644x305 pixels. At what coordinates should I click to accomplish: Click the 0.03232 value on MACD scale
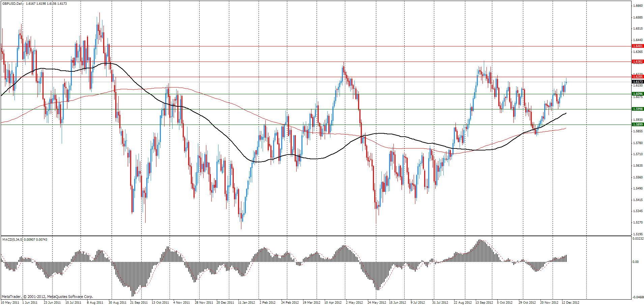[637, 239]
